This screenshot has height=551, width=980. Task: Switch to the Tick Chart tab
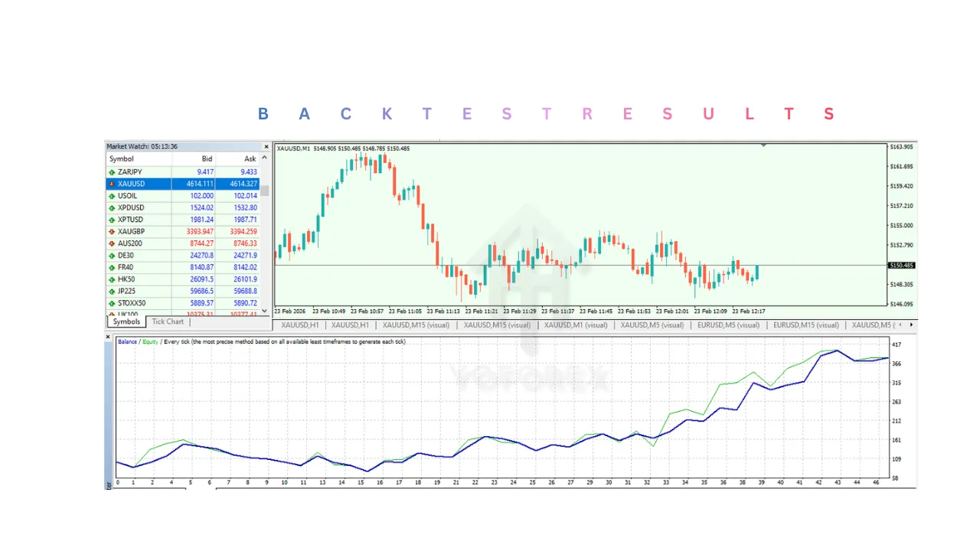168,322
